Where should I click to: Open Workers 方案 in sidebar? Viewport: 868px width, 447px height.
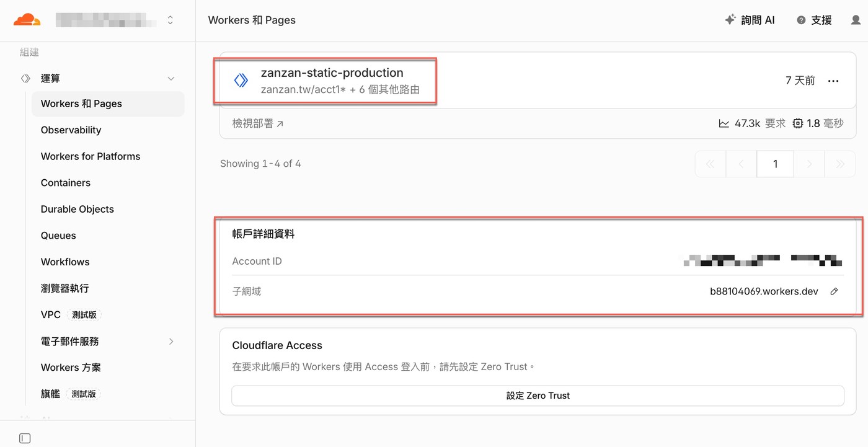click(71, 368)
